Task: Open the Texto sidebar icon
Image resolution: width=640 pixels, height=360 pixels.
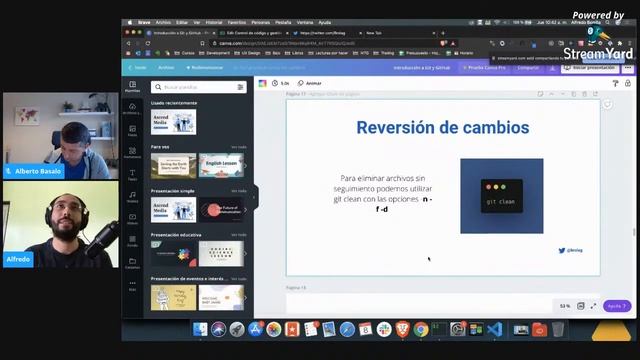Action: pyautogui.click(x=132, y=175)
